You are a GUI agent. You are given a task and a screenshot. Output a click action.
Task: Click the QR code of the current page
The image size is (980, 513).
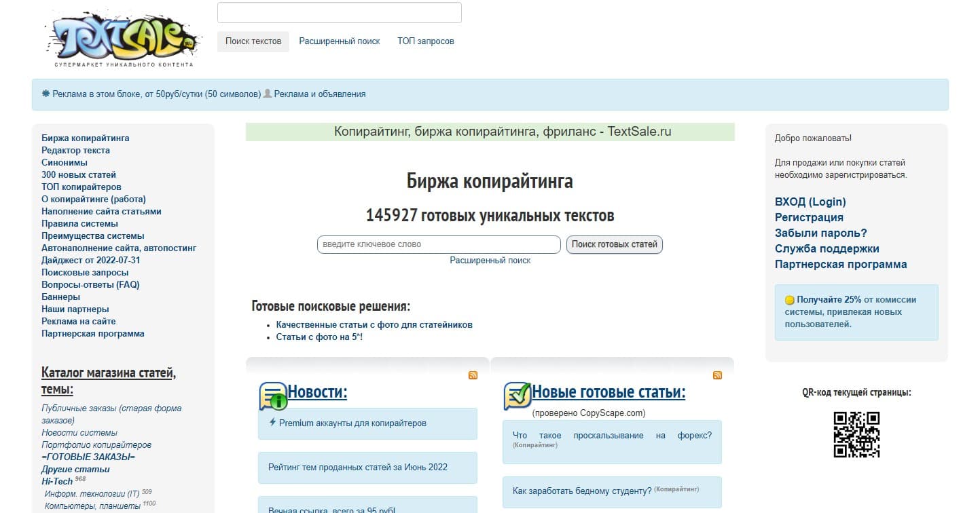pos(856,434)
